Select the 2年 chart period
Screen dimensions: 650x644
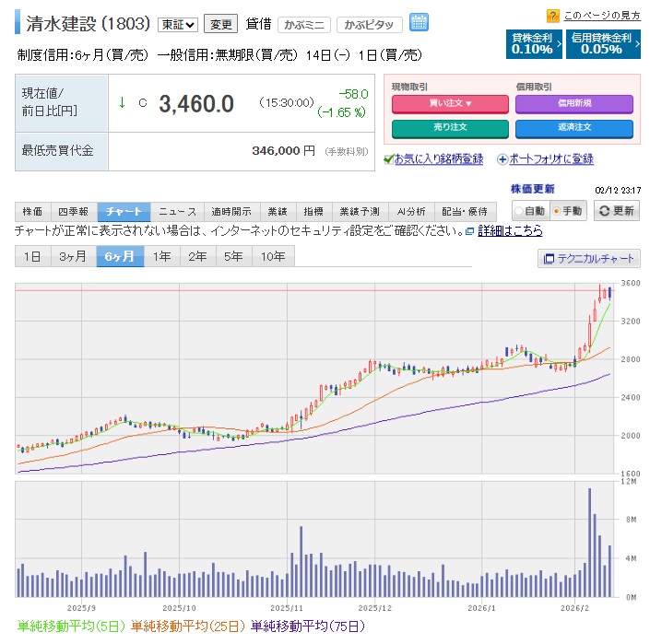[x=197, y=256]
